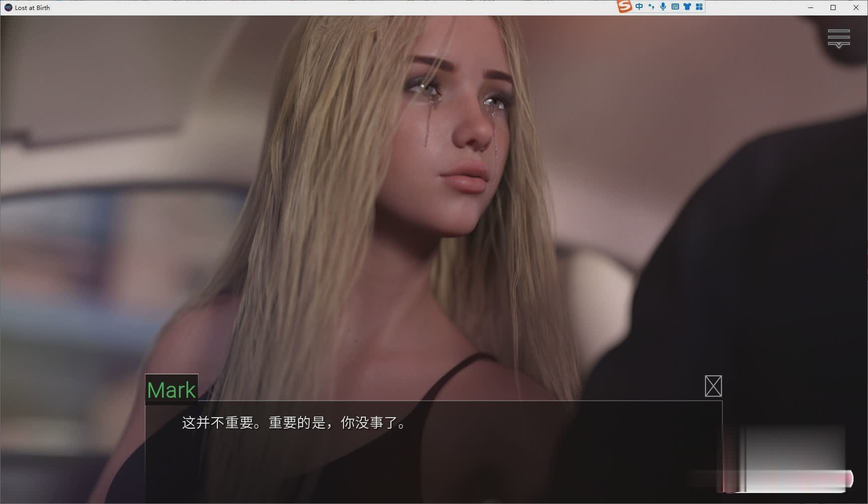Click the Sogou input method logo
The image size is (868, 504).
pos(625,6)
